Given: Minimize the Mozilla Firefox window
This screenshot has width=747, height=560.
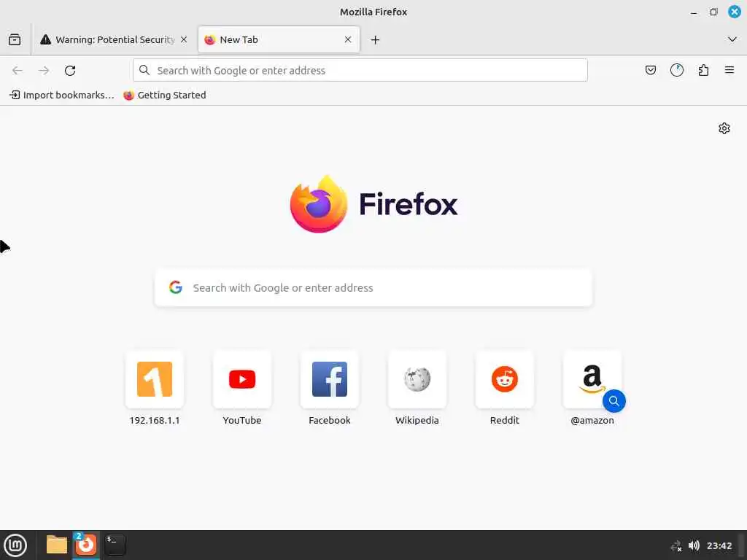Looking at the screenshot, I should click(x=694, y=12).
